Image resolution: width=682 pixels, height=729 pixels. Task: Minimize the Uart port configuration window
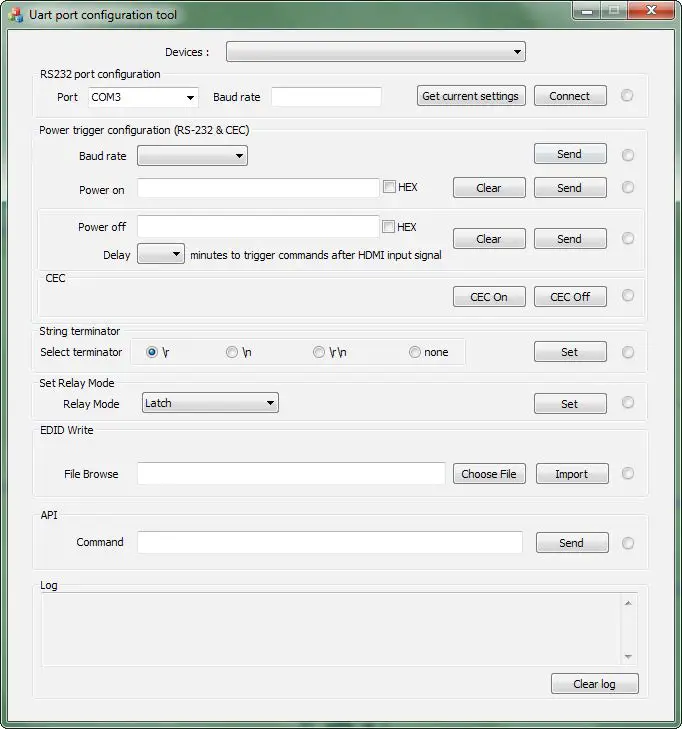coord(587,10)
